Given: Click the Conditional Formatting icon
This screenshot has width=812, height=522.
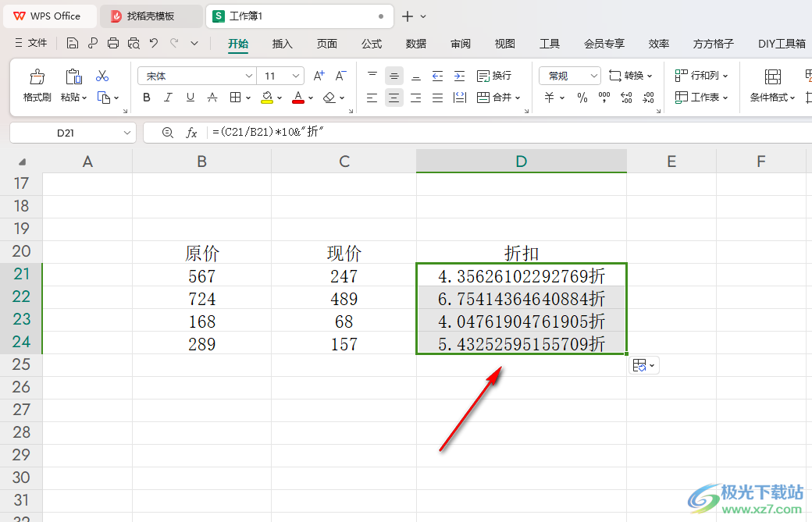Looking at the screenshot, I should tap(772, 77).
